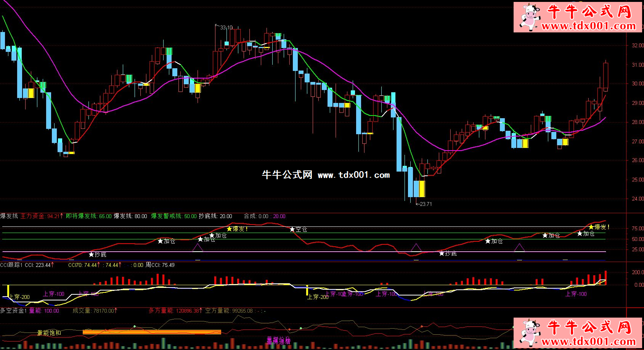The height and width of the screenshot is (350, 644).
Task: Select the 26.00 price axis value
Action: click(638, 161)
